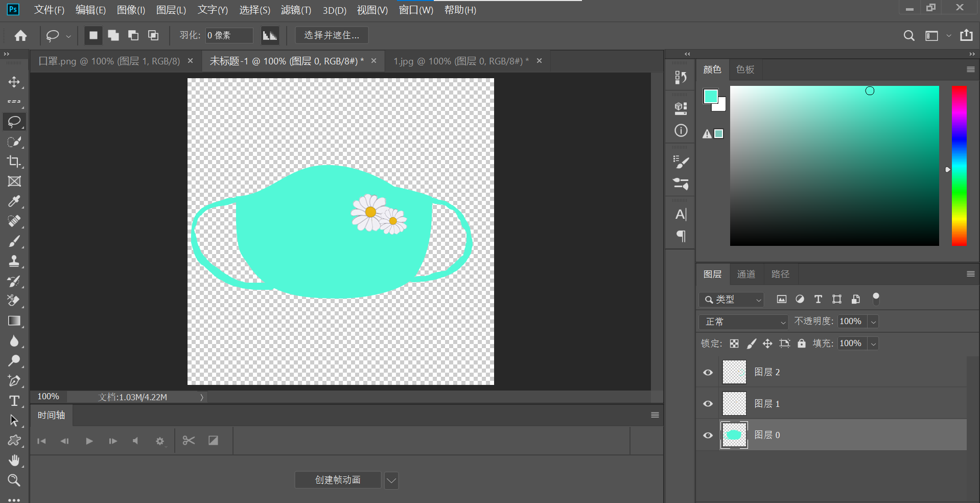This screenshot has height=503, width=980.
Task: Select the Zoom tool
Action: pos(14,481)
